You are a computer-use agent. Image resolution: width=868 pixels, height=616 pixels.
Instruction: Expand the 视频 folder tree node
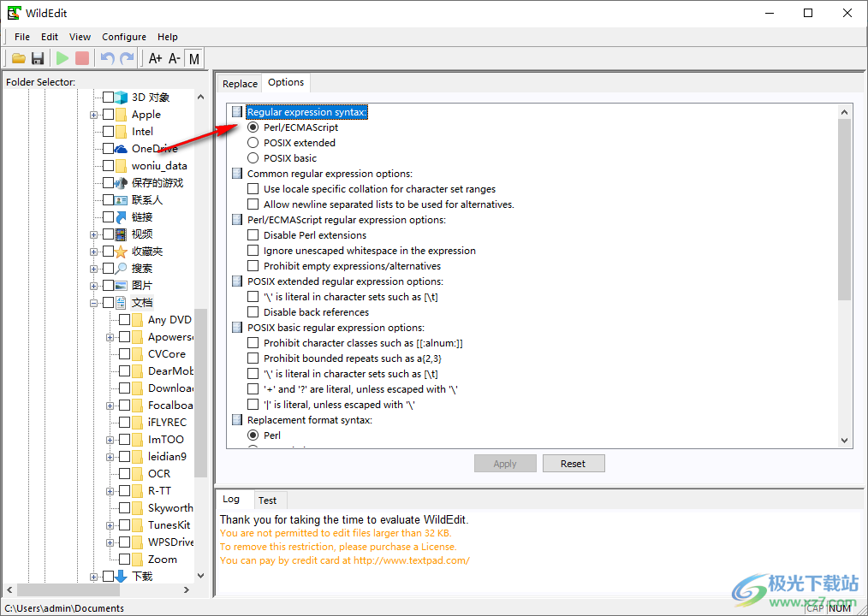click(93, 234)
